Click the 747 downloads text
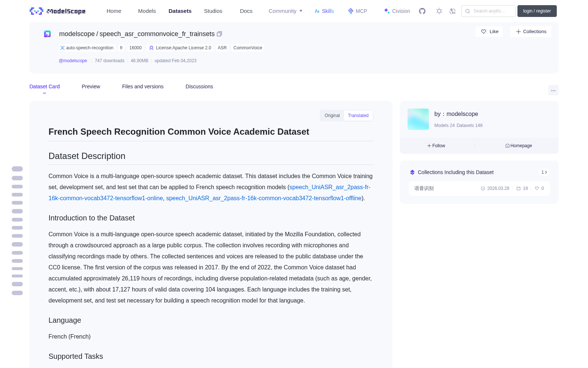The image size is (588, 368). [x=110, y=61]
